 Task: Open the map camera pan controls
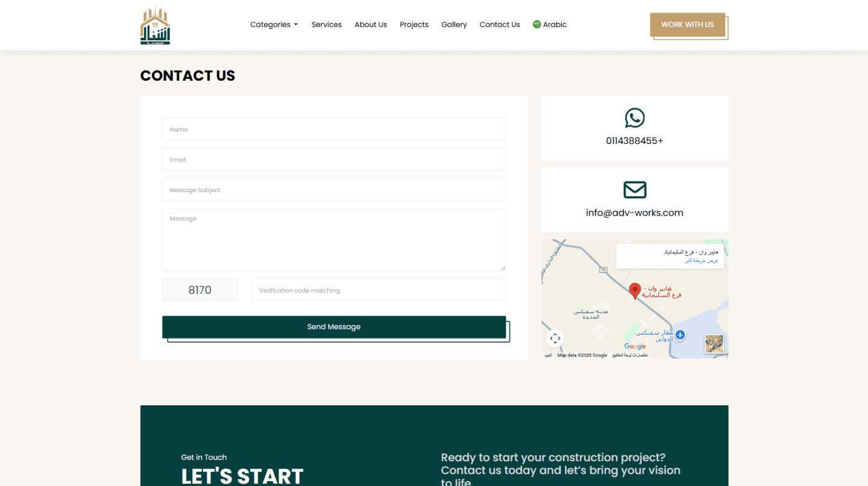(555, 338)
